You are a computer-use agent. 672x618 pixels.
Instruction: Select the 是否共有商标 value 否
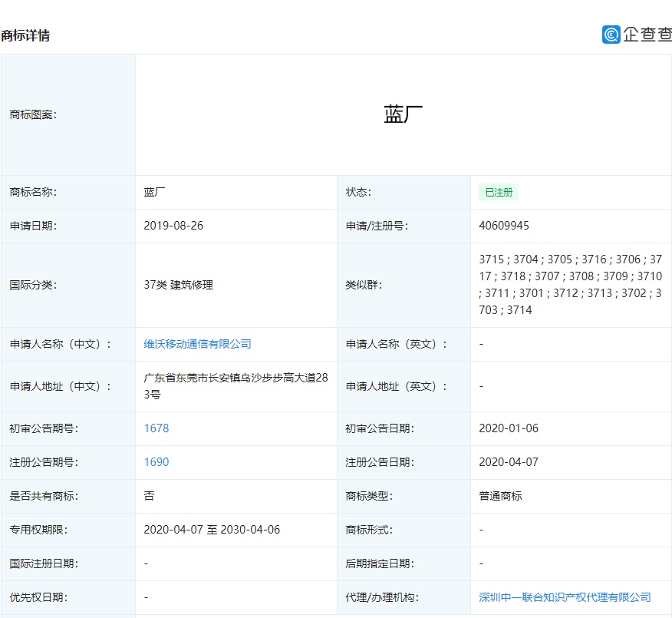coord(149,496)
